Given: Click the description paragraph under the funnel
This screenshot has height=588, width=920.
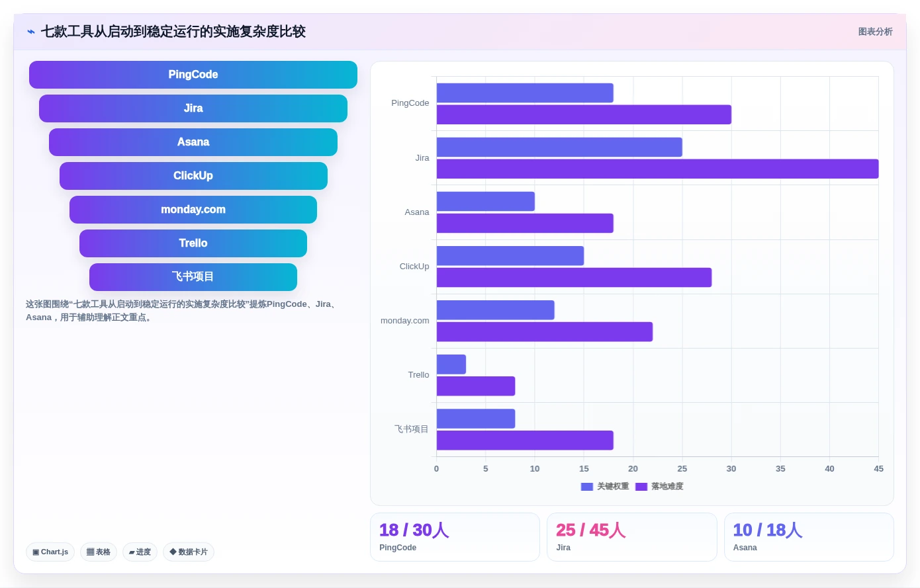Looking at the screenshot, I should point(183,311).
